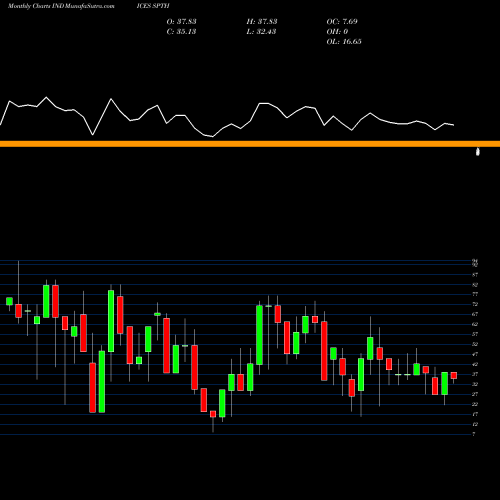
Task: Click the price axis label '72'
Action: pos(475,304)
